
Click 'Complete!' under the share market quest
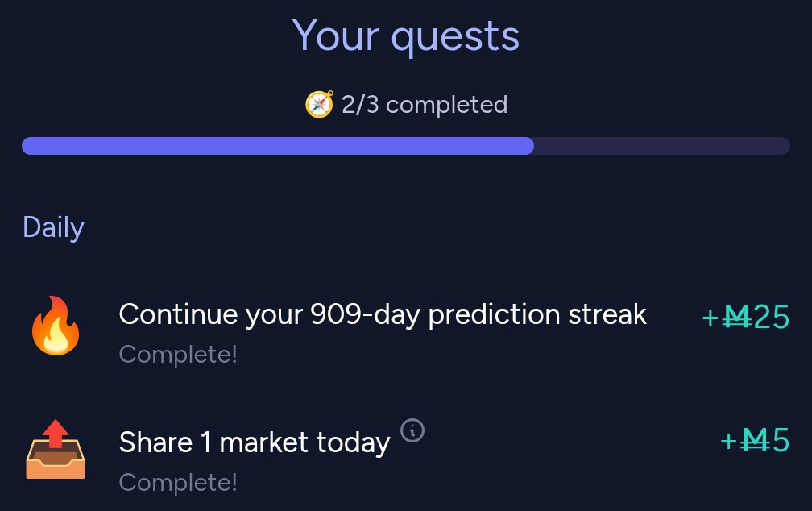177,483
